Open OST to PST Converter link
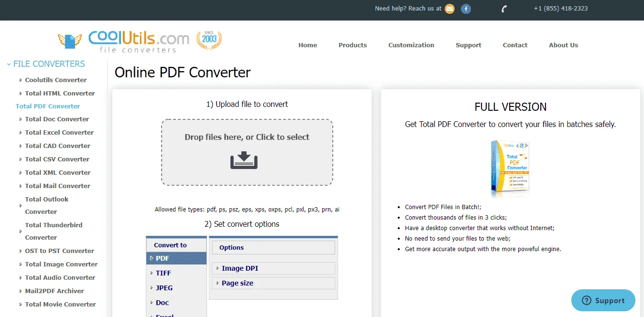The height and width of the screenshot is (317, 644). click(x=60, y=251)
